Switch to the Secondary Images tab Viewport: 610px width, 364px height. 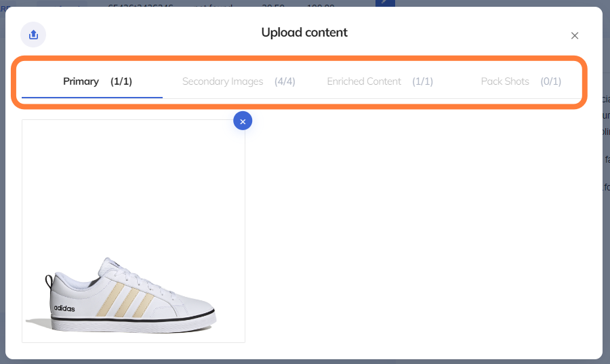pos(222,81)
